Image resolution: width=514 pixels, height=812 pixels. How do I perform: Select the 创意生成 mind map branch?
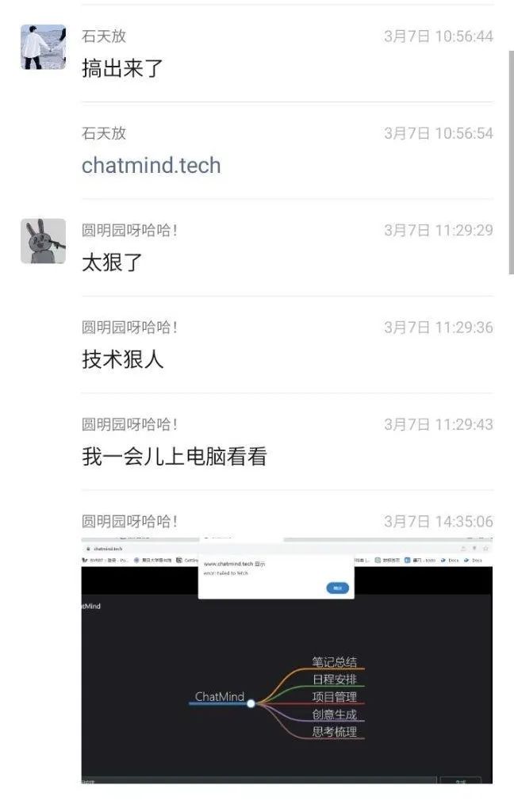pyautogui.click(x=334, y=714)
